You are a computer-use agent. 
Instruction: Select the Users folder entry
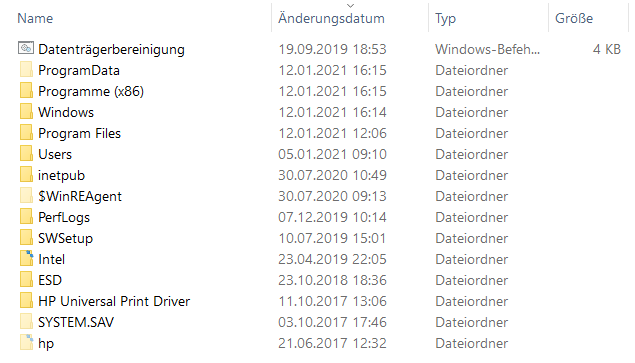55,154
